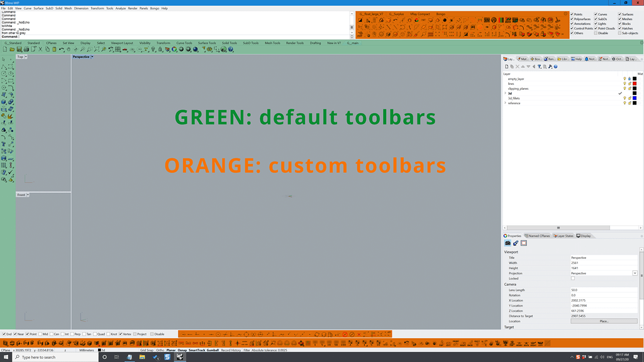
Task: Click the New file icon in Standard toolbar
Action: (5, 49)
